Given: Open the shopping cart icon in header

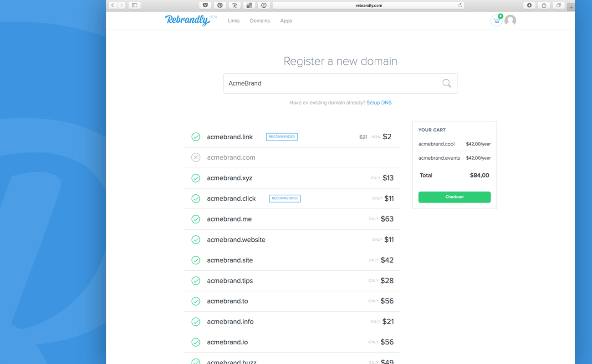Looking at the screenshot, I should [x=496, y=20].
